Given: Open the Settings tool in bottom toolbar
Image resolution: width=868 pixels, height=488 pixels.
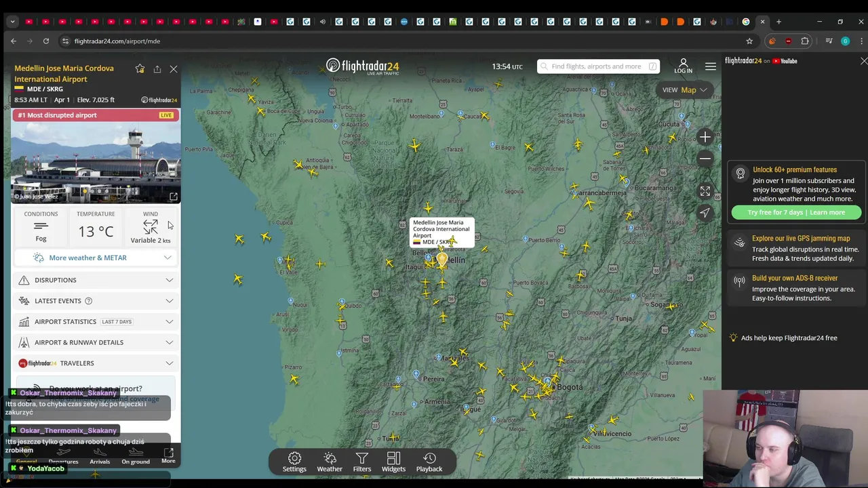Looking at the screenshot, I should [x=294, y=462].
